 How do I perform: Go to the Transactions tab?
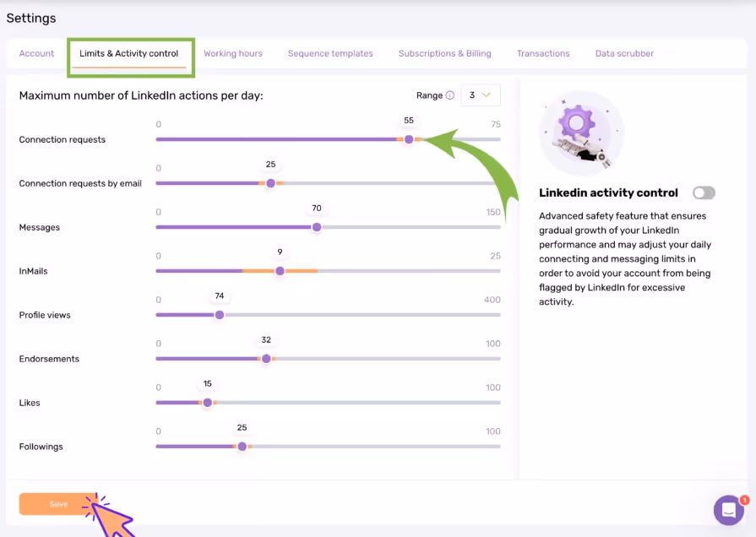(x=543, y=53)
